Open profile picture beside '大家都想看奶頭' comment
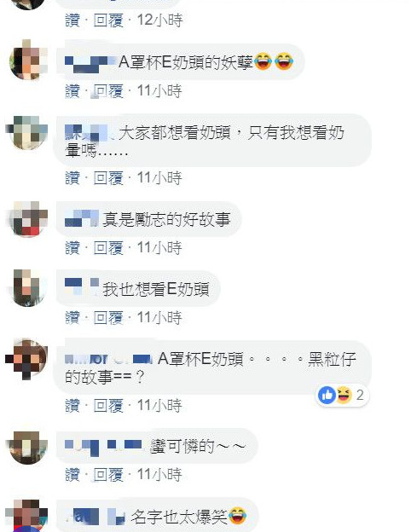Image resolution: width=411 pixels, height=532 pixels. point(28,131)
